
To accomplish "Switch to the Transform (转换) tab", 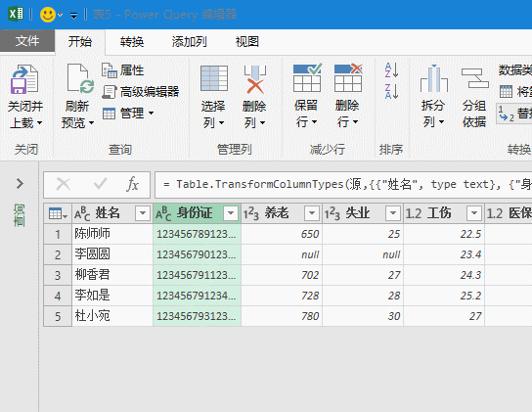I will 132,42.
